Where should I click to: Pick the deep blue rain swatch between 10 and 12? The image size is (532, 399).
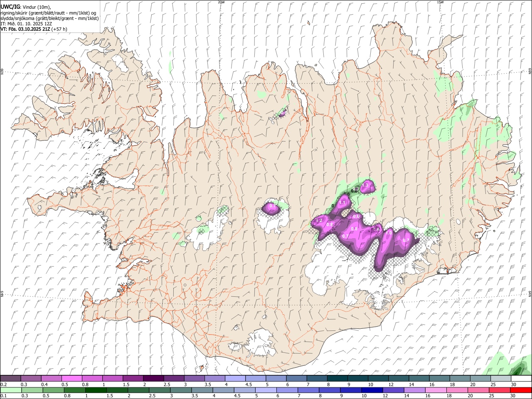click(372, 390)
